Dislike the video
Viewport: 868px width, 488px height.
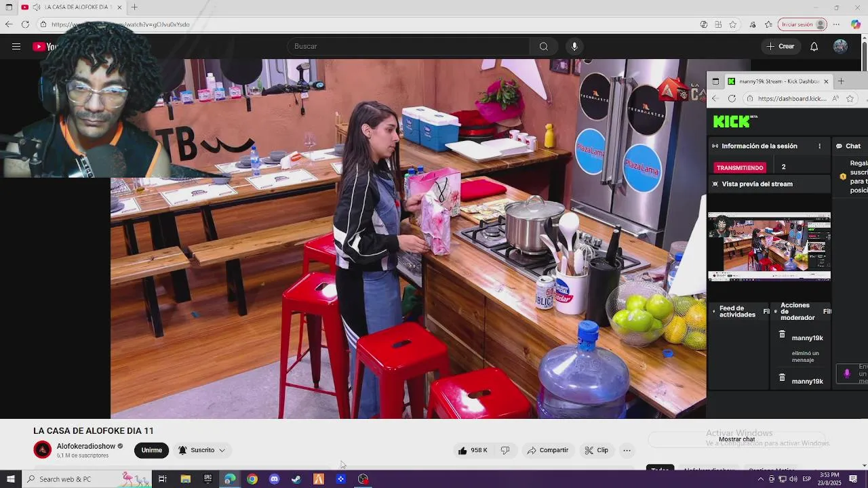(x=505, y=450)
